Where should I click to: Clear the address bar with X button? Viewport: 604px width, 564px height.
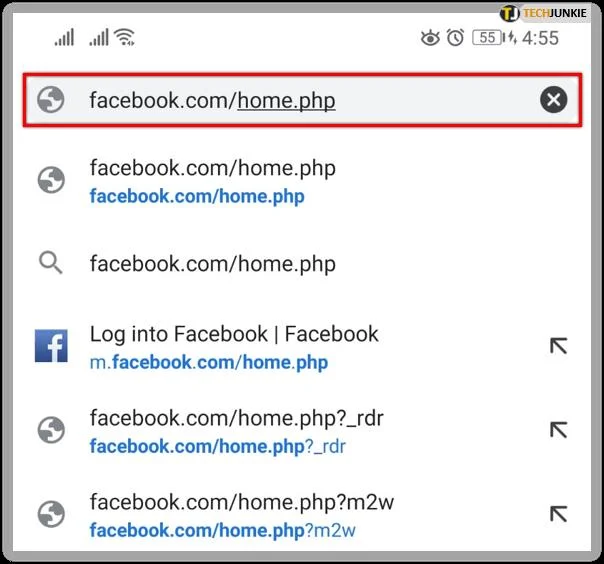pos(553,100)
